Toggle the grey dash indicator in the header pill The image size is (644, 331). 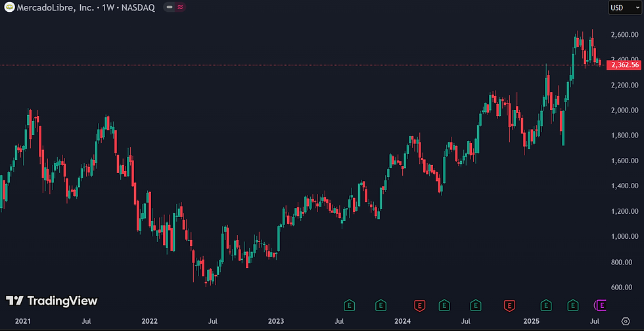pos(170,7)
